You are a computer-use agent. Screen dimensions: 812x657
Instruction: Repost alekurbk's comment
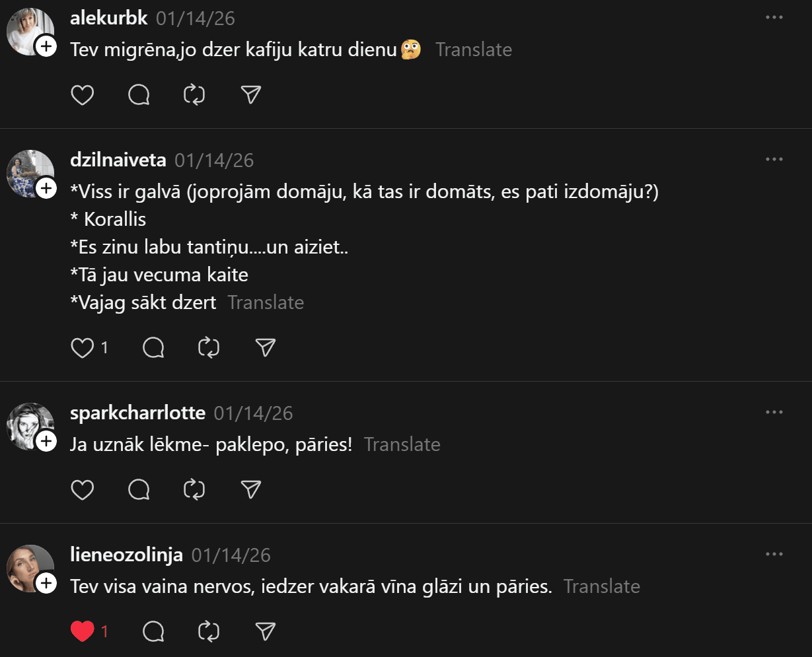(194, 95)
